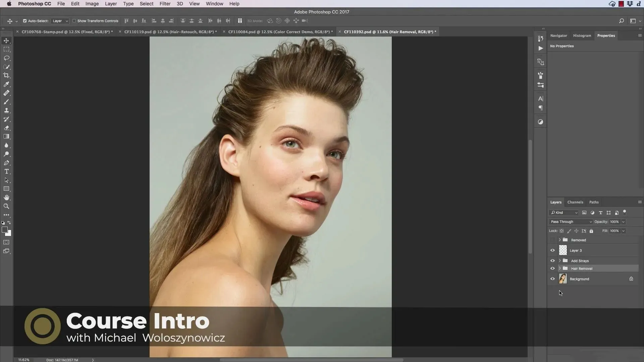Expand the Hair Removal layer group
644x362 pixels.
click(x=559, y=268)
